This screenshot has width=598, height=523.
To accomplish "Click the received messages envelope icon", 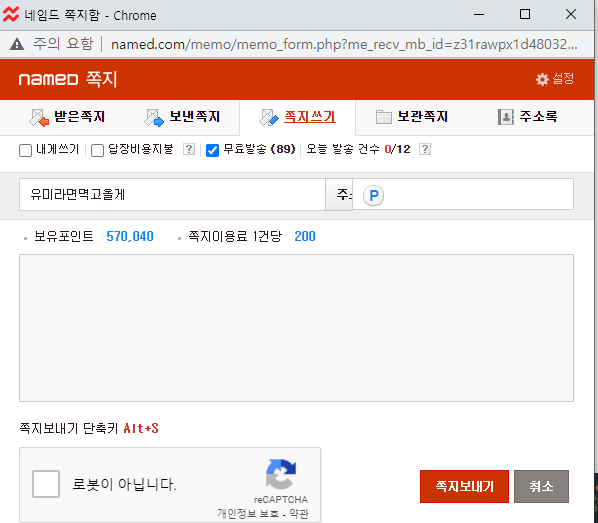I will [39, 117].
